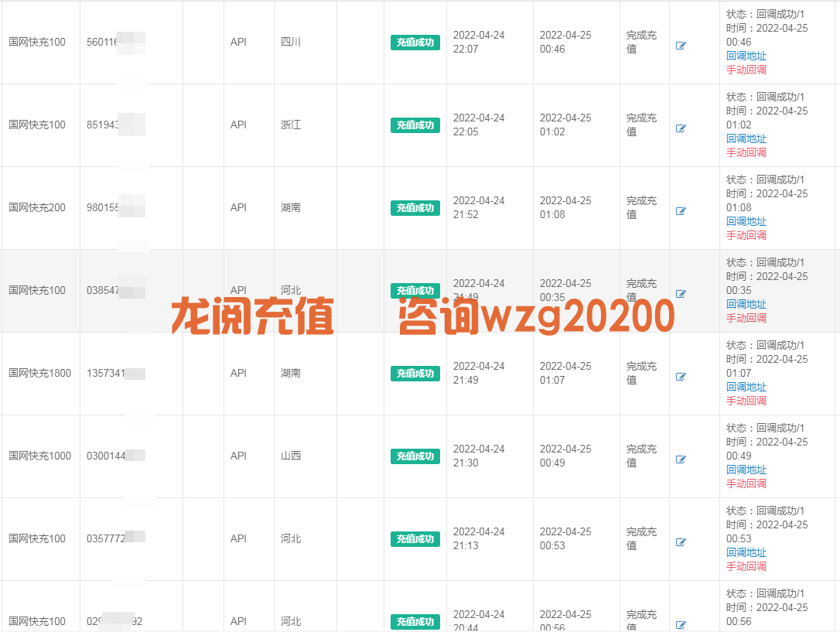840x632 pixels.
Task: Click edit icon for order 038547
Action: 681,294
